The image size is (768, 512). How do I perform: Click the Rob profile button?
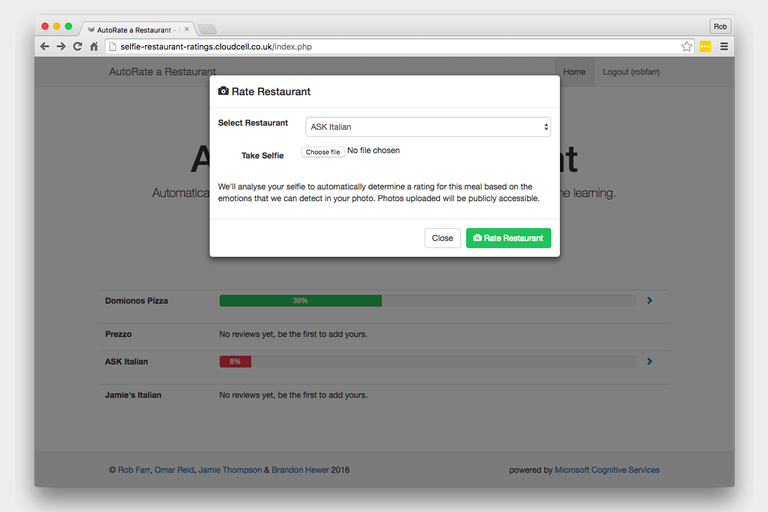[720, 26]
